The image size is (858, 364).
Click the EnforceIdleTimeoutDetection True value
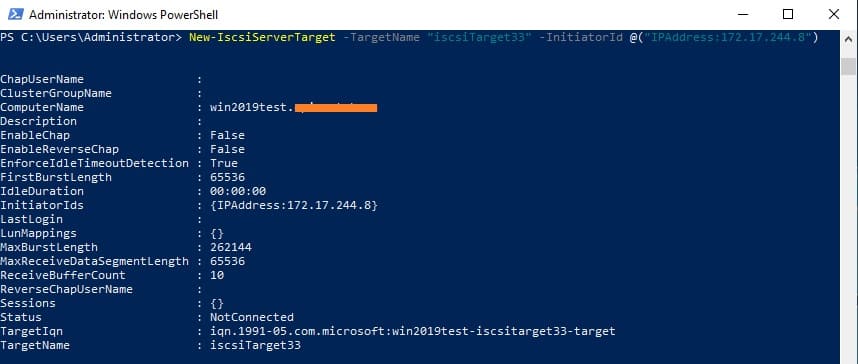pos(224,163)
